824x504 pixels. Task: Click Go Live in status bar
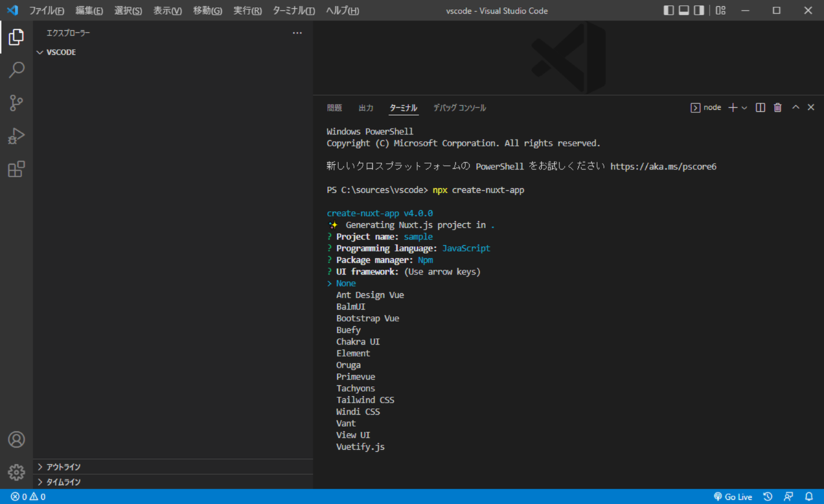(x=733, y=496)
